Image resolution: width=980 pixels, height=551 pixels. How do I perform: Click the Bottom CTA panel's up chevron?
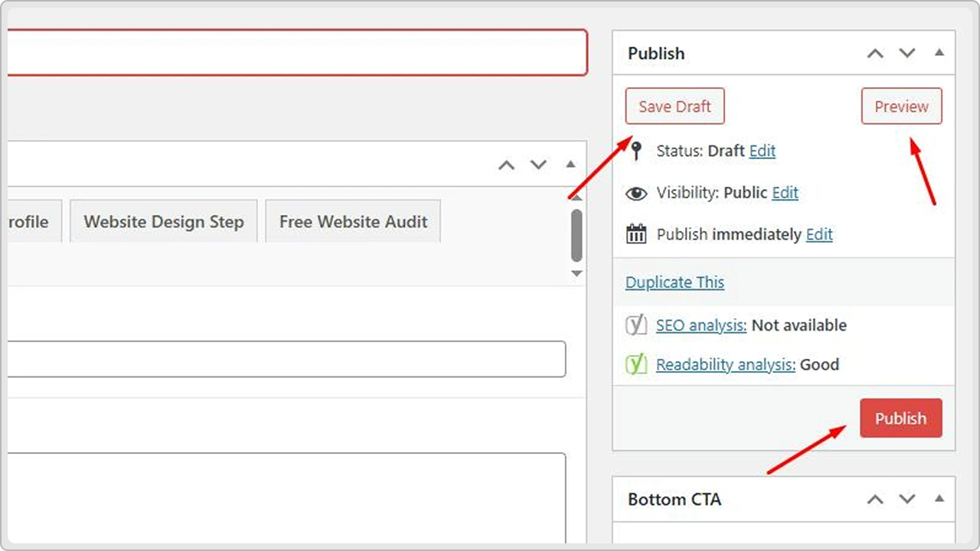[875, 499]
